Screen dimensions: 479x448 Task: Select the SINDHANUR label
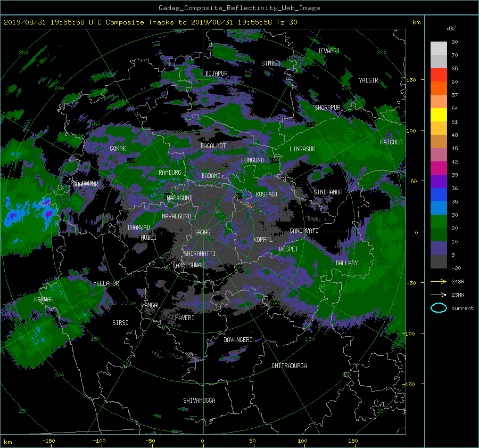pos(328,192)
